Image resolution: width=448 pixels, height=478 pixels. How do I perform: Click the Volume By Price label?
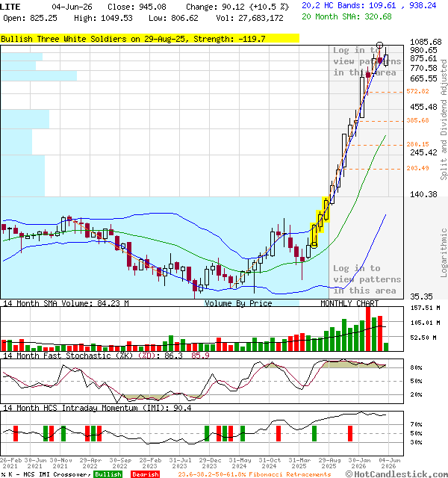click(238, 303)
